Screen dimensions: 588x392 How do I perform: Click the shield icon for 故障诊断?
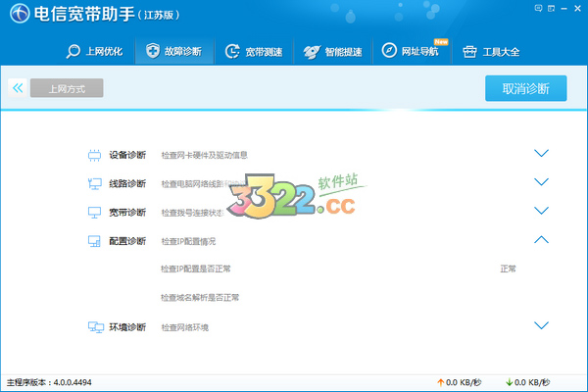[x=153, y=51]
